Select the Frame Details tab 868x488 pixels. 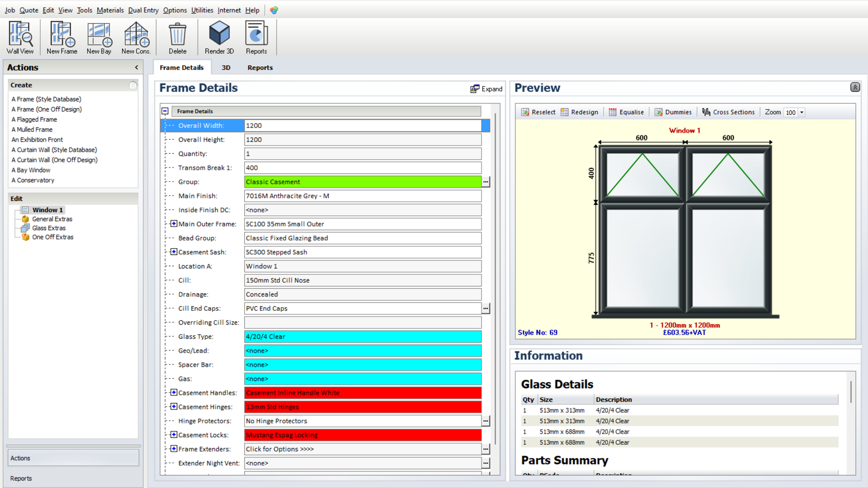tap(182, 67)
